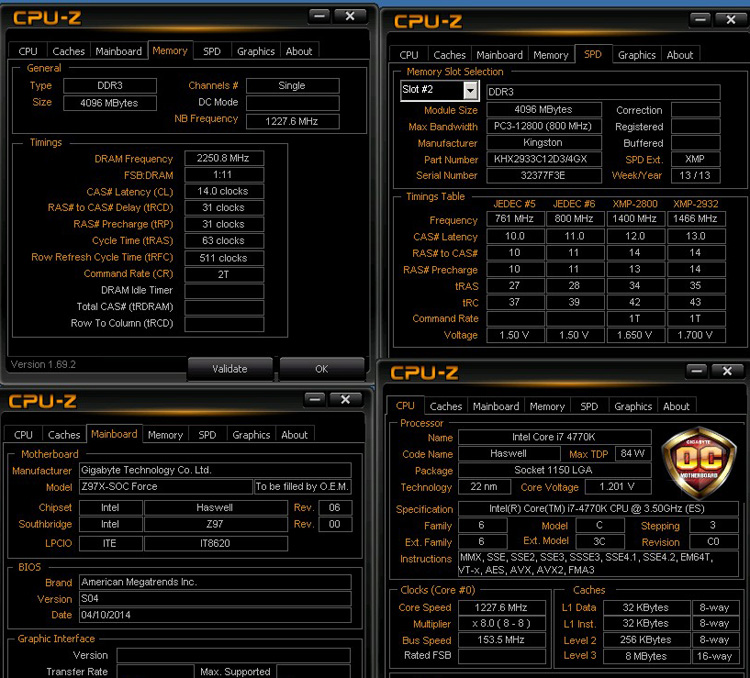
Task: Close the SPD CPU-Z window
Action: 731,20
